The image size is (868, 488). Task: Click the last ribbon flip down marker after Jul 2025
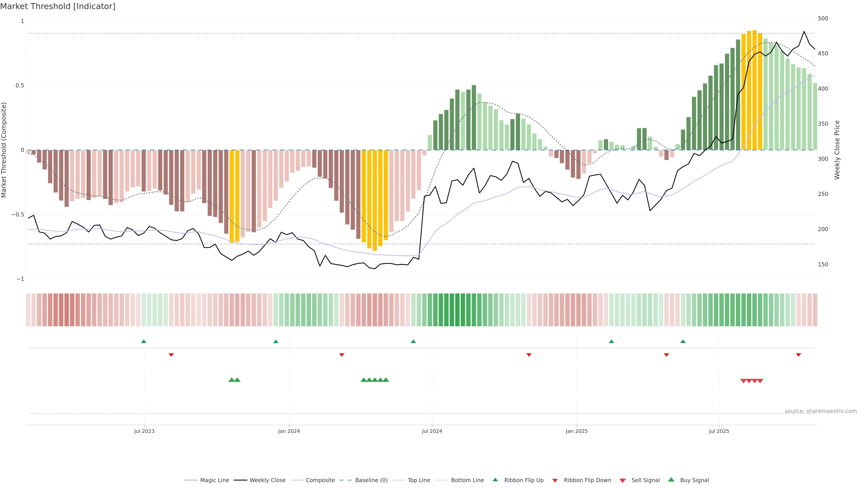pyautogui.click(x=798, y=355)
